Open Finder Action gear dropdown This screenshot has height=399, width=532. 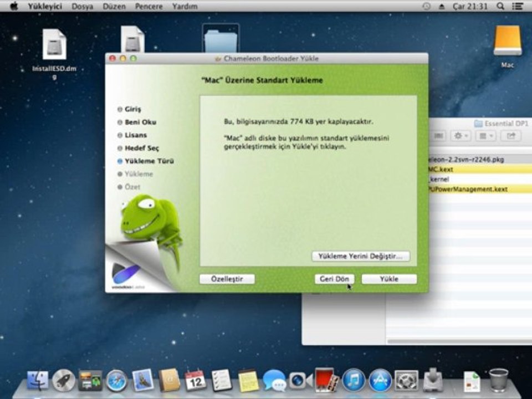point(461,136)
